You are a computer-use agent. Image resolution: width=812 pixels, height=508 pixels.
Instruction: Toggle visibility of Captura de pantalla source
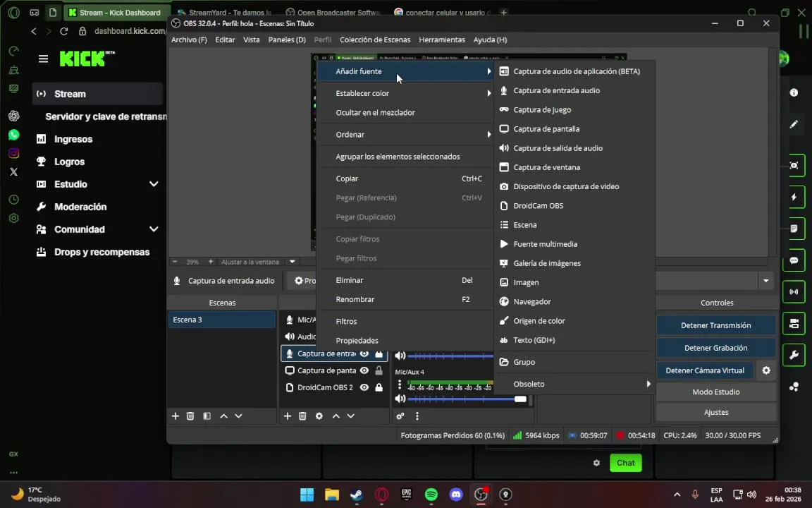click(364, 370)
